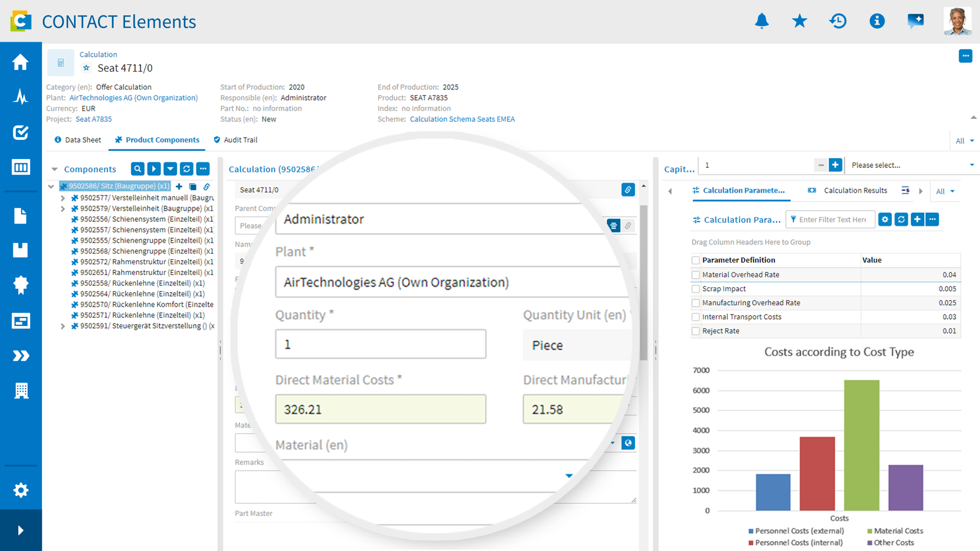Go to Home in sidebar

[20, 62]
